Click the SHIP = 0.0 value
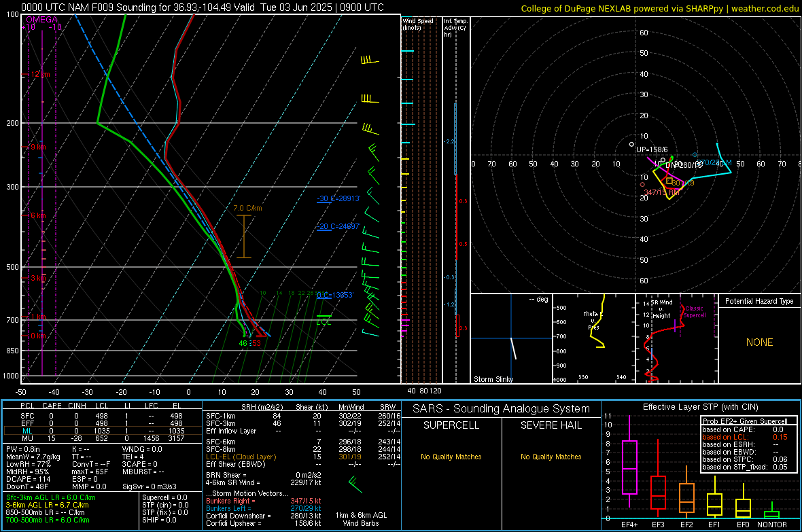 click(x=159, y=520)
